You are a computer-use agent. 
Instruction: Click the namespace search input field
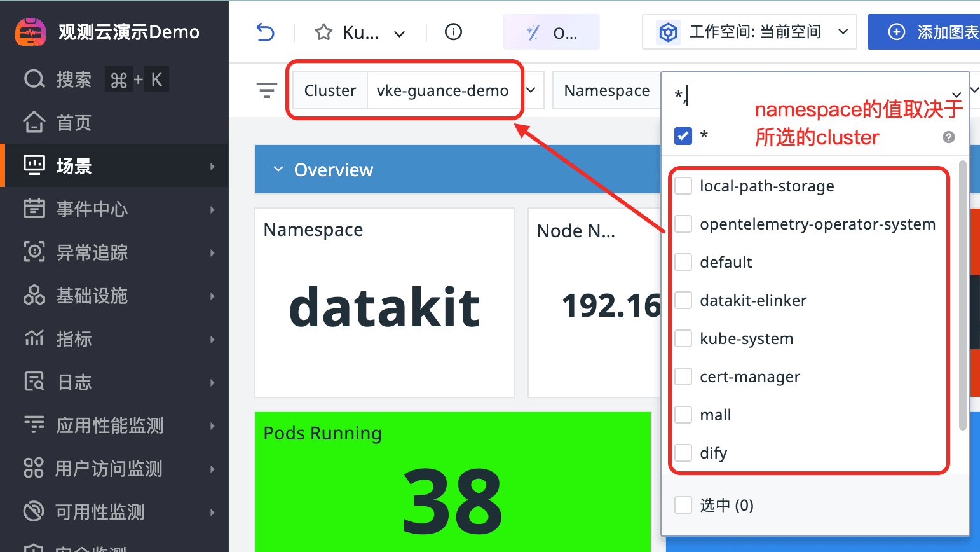pyautogui.click(x=807, y=96)
